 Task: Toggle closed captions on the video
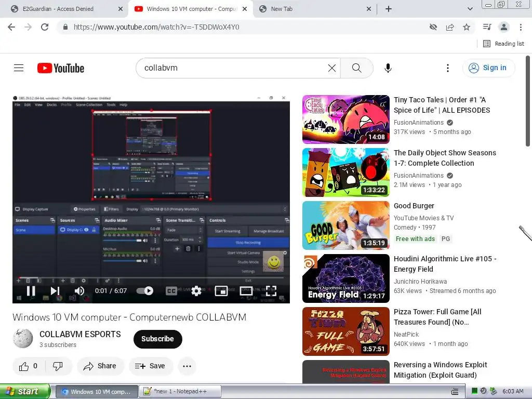coord(171,291)
